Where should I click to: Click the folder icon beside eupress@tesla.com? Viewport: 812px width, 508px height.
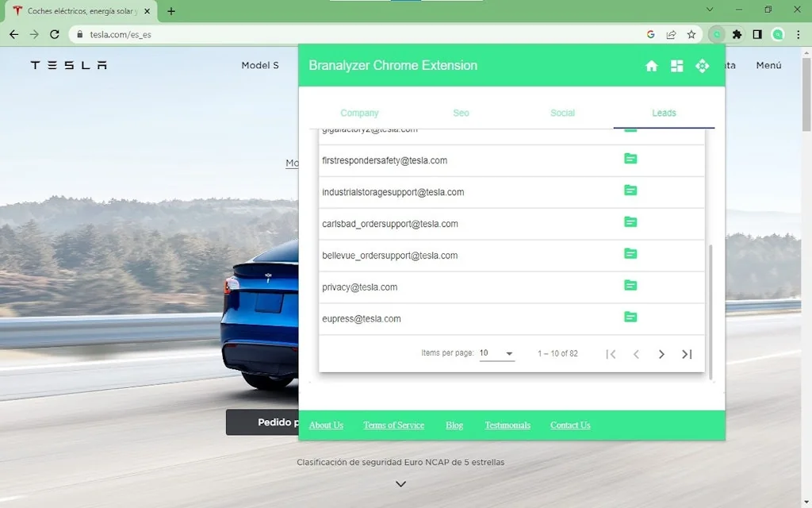click(630, 316)
